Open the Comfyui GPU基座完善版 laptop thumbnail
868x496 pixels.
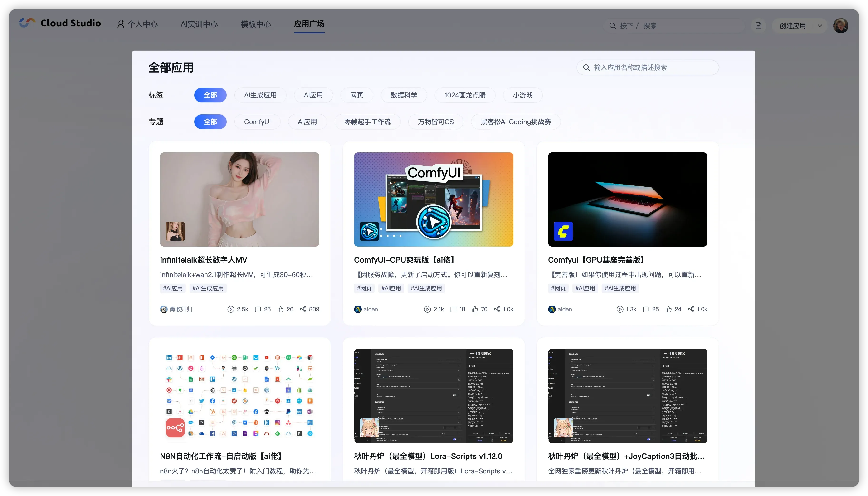[627, 199]
